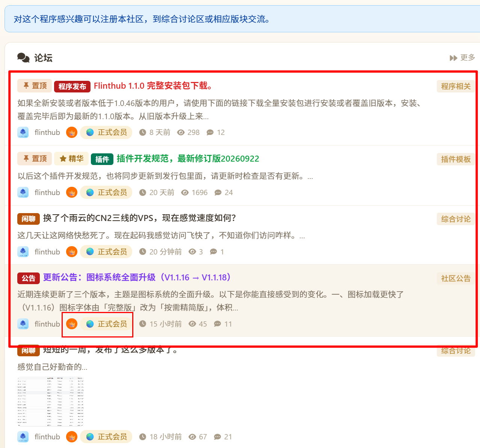Click the crown icon in the 插件开发规范 post
This screenshot has height=448, width=480.
[72, 192]
